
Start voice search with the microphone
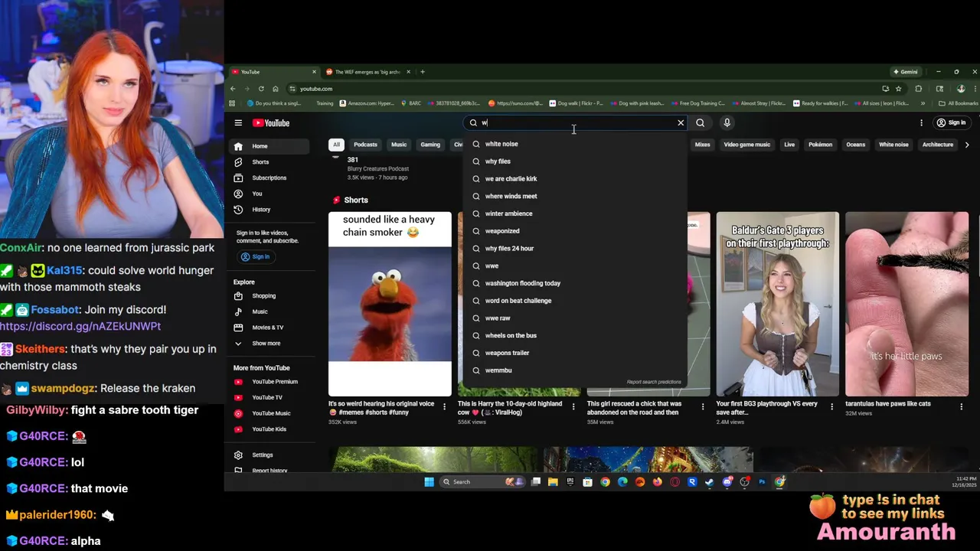727,122
